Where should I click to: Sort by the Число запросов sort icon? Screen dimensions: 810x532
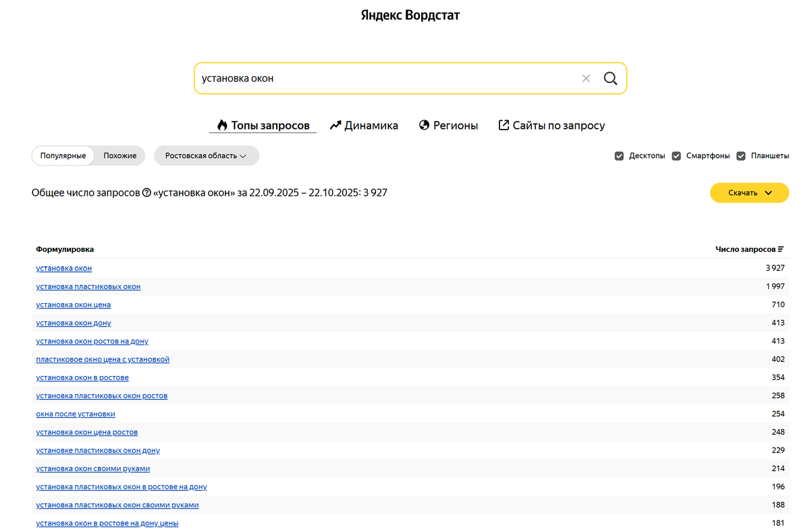coord(781,249)
